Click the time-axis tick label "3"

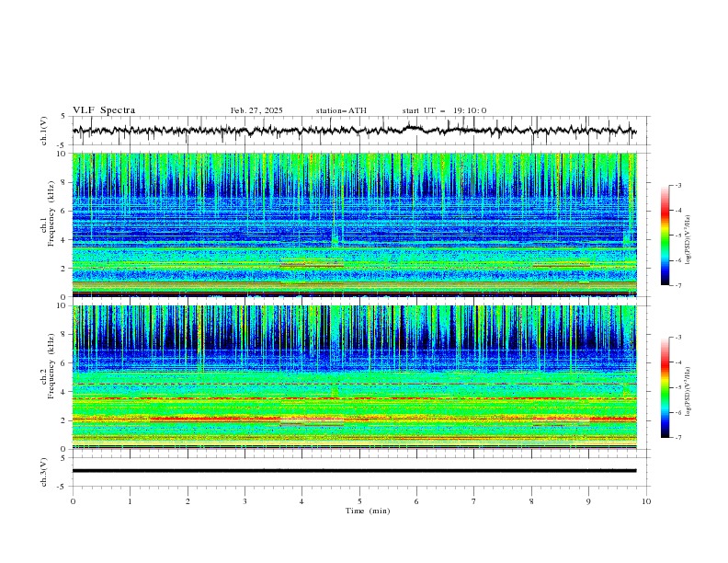[245, 501]
